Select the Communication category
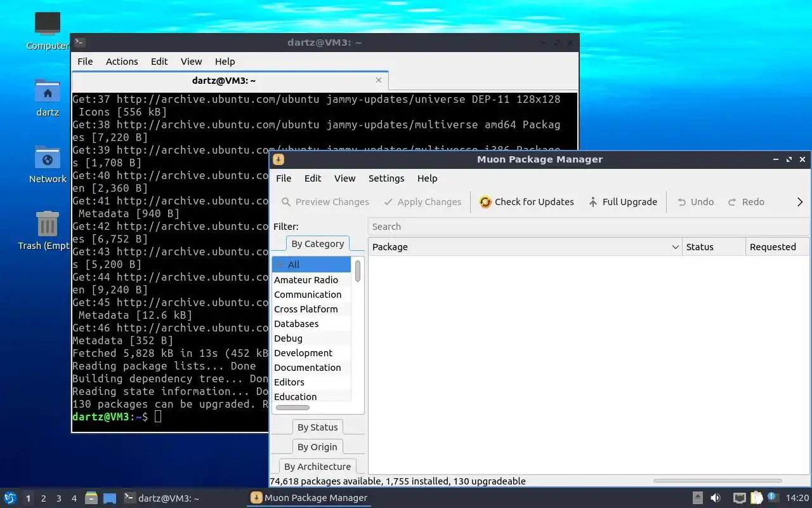The width and height of the screenshot is (812, 508). (311, 295)
